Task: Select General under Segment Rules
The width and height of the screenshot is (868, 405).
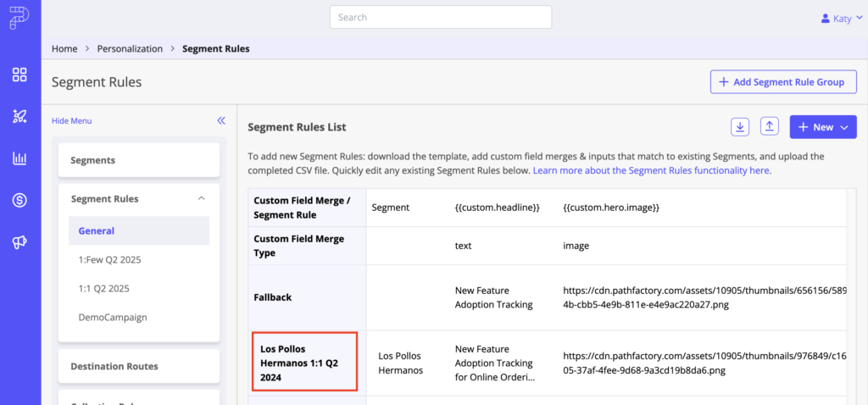Action: pyautogui.click(x=139, y=230)
